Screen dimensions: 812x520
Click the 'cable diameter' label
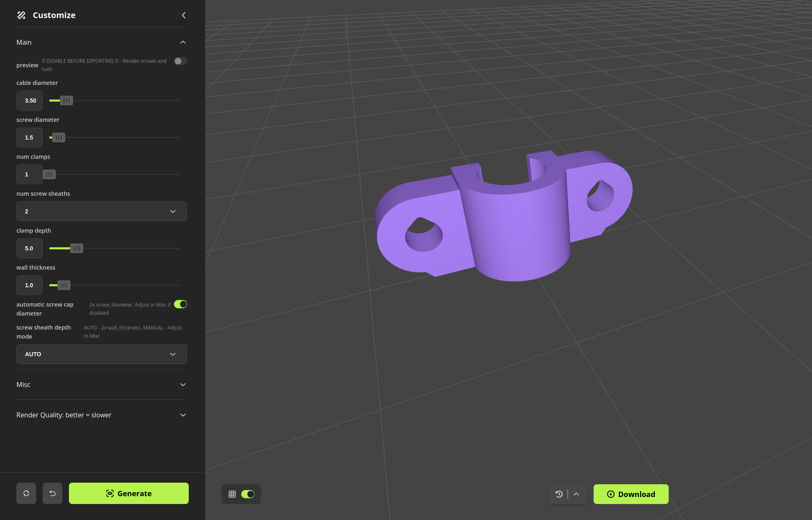click(37, 83)
